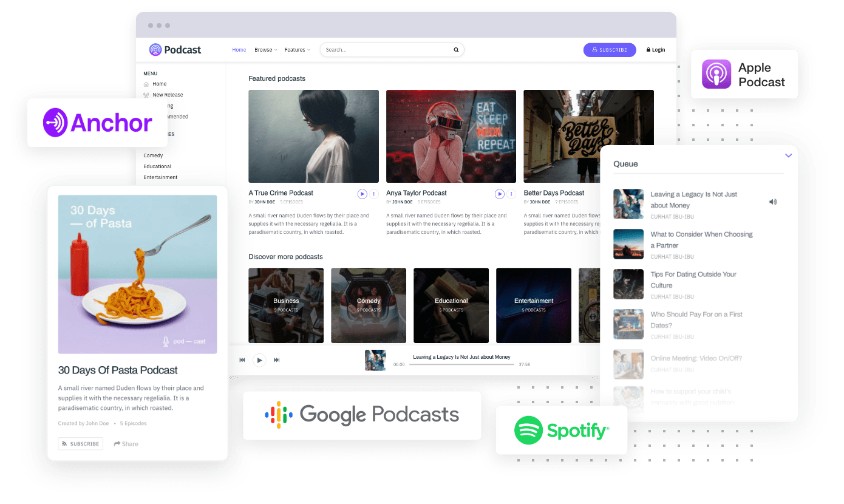Click the Podcast logo in header

coord(175,50)
